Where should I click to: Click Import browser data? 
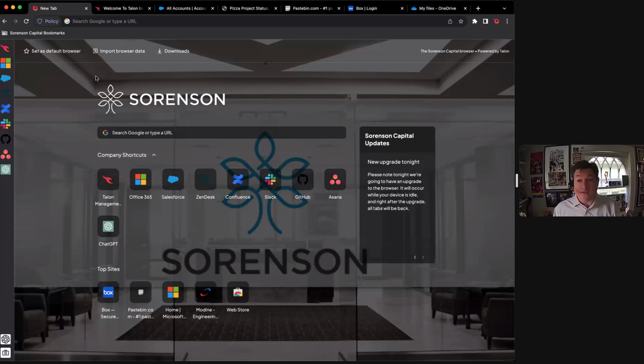(119, 51)
